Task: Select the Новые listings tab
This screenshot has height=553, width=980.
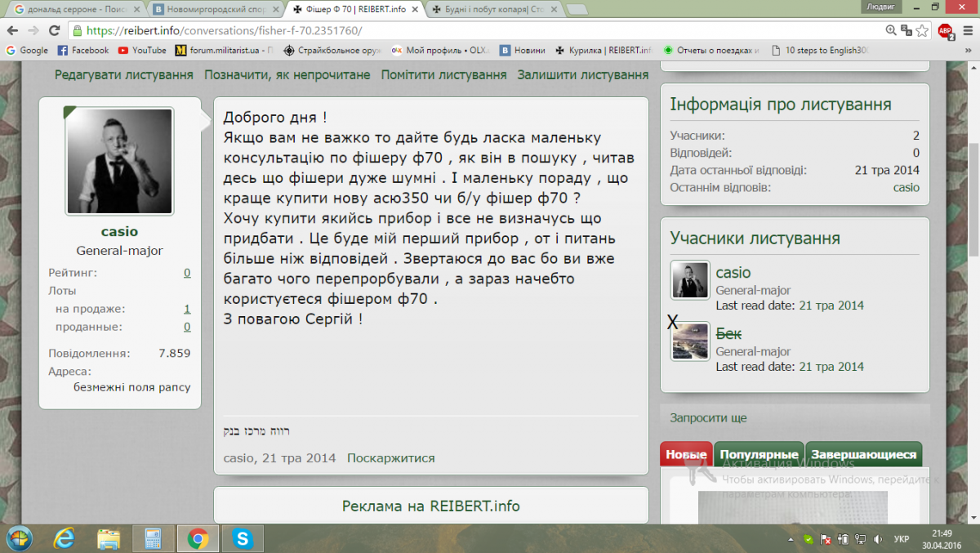Action: pos(686,454)
